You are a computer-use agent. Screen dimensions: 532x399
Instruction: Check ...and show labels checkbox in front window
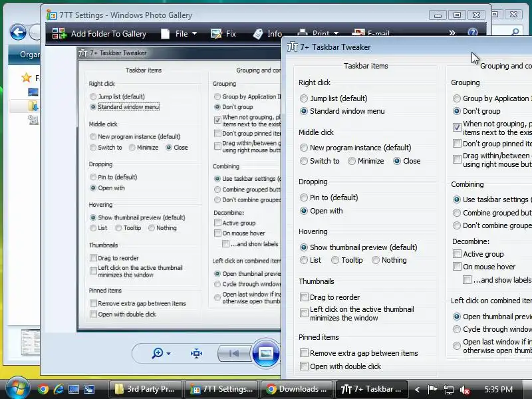pyautogui.click(x=467, y=280)
